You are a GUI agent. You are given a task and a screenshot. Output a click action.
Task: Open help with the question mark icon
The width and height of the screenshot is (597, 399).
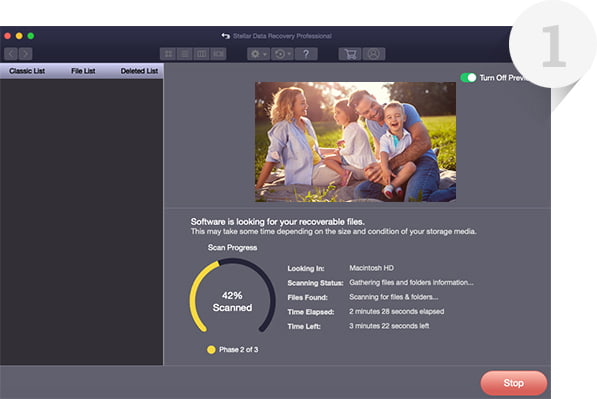pyautogui.click(x=306, y=54)
